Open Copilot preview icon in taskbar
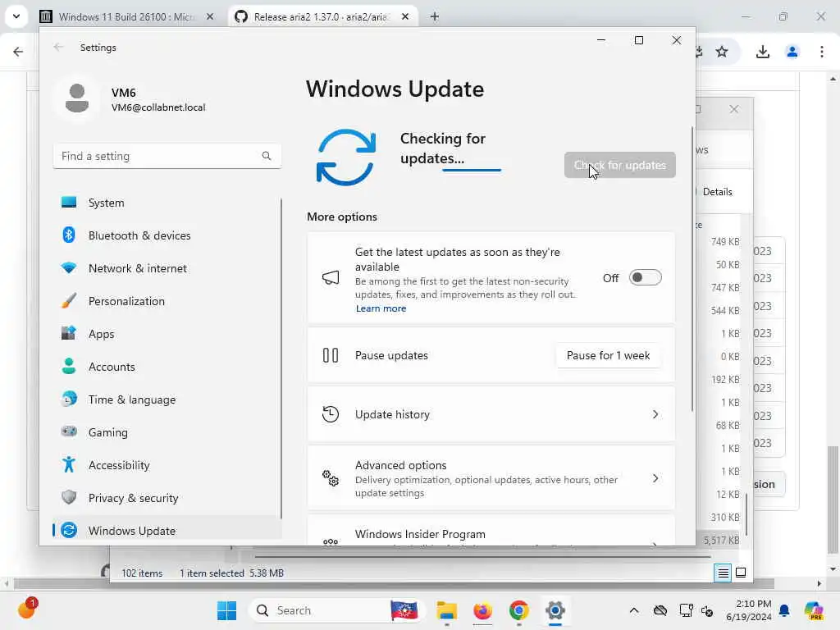Viewport: 840px width, 630px height. click(813, 610)
